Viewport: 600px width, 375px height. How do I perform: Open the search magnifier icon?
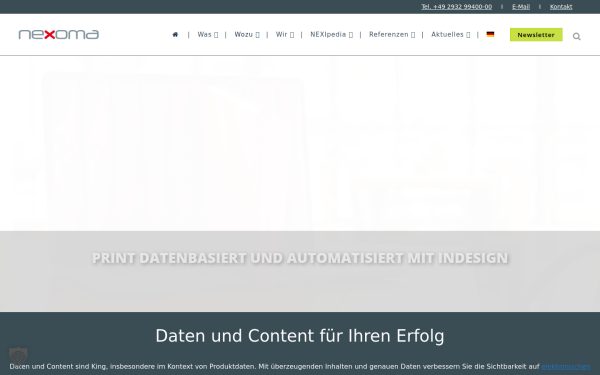pos(577,36)
